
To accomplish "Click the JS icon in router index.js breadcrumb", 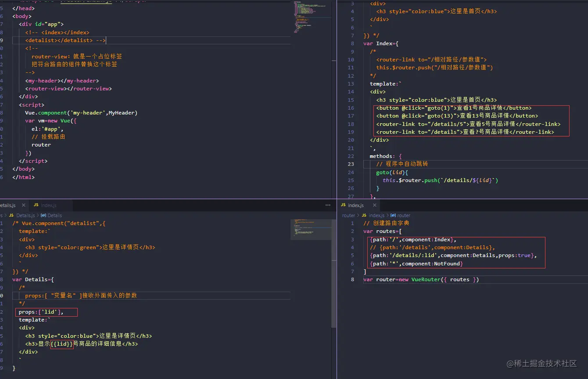I will pos(365,215).
